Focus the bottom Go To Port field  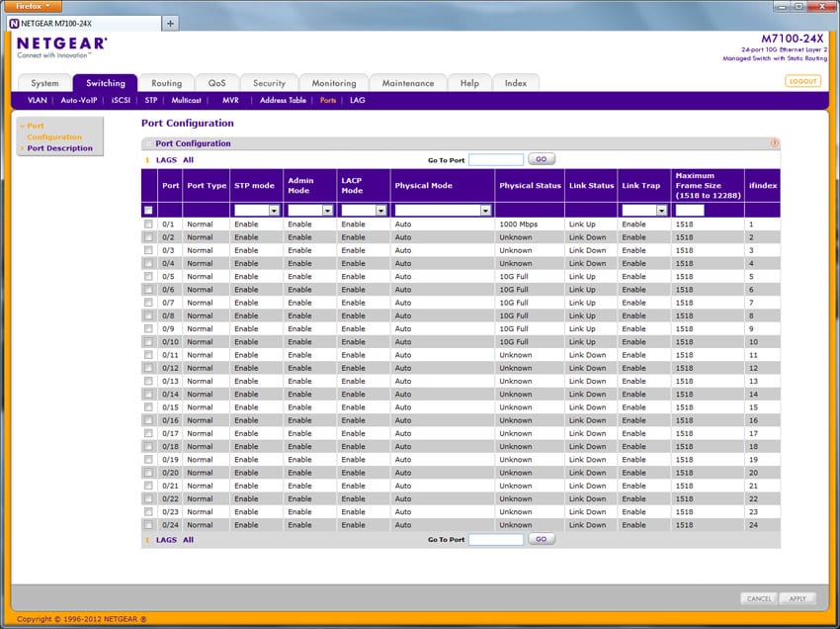[496, 539]
